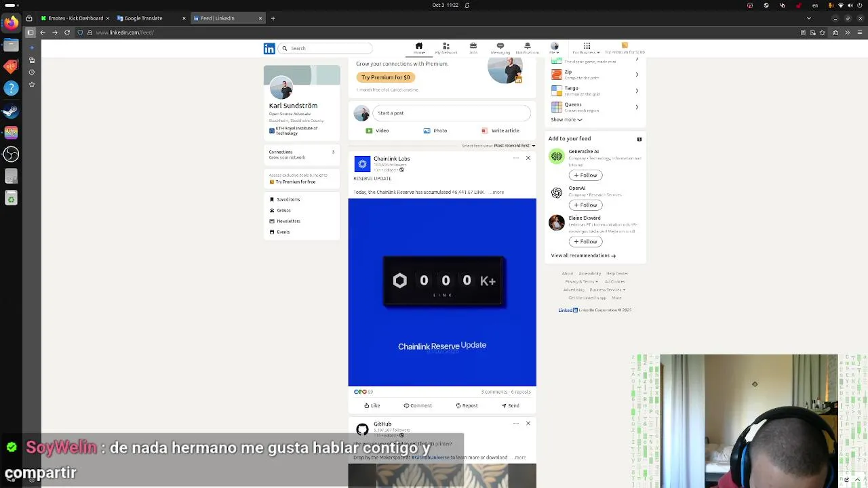Click the address bar URL
This screenshot has width=868, height=488.
125,33
